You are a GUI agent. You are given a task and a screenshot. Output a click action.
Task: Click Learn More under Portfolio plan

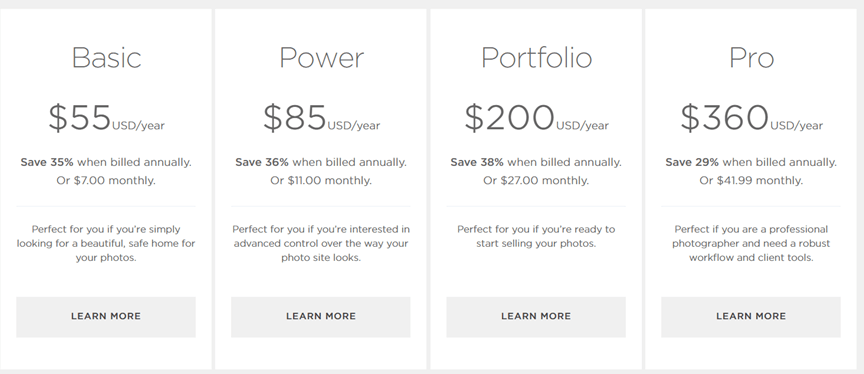coord(536,317)
